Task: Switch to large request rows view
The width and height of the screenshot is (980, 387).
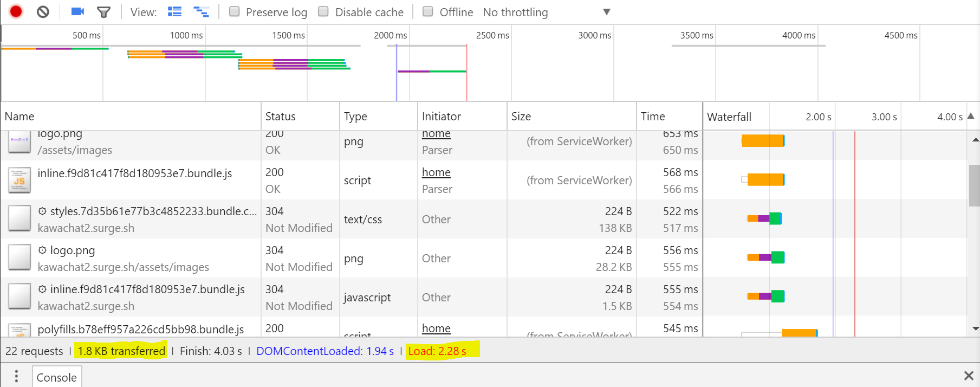Action: [174, 11]
